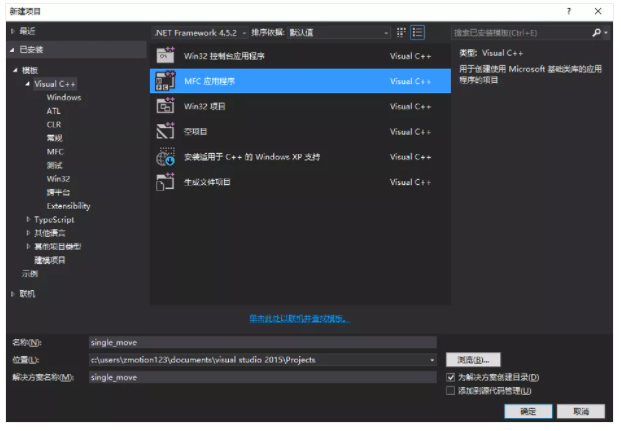The height and width of the screenshot is (431, 621).
Task: Close the 新建项目 dialog
Action: (x=598, y=11)
